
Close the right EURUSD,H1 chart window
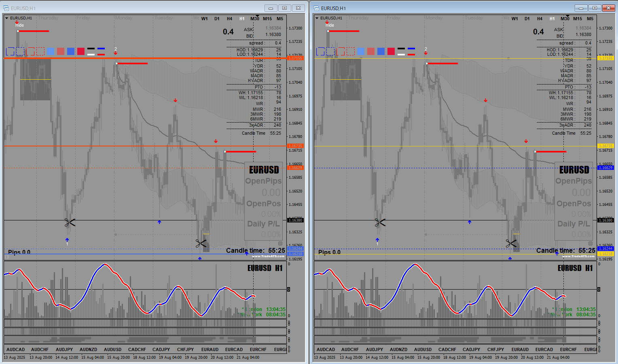pos(608,8)
